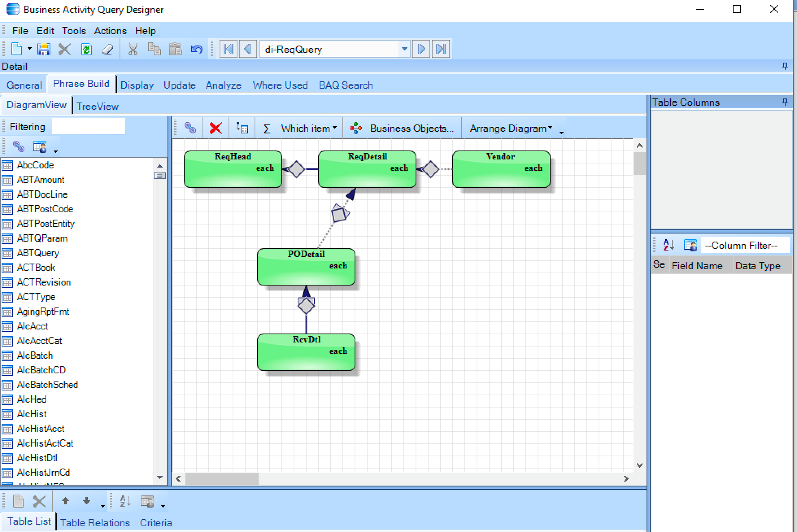The width and height of the screenshot is (797, 532).
Task: Click in the Filtering input field
Action: click(89, 126)
